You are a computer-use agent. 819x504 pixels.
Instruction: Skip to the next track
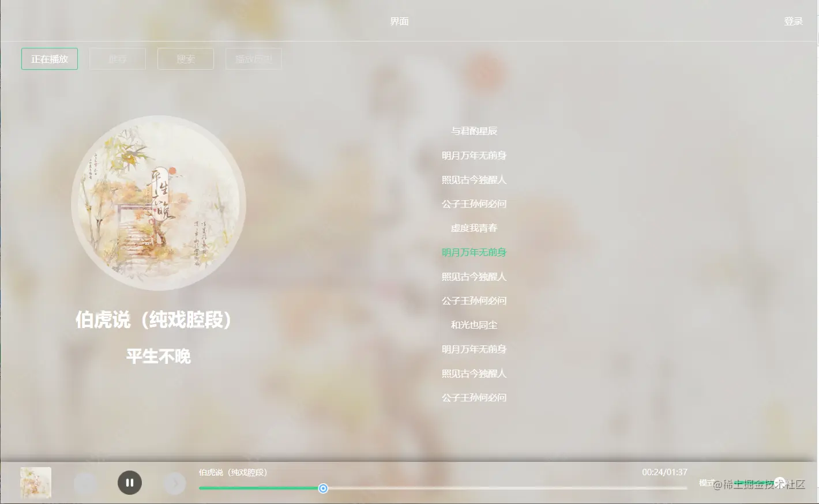(175, 483)
